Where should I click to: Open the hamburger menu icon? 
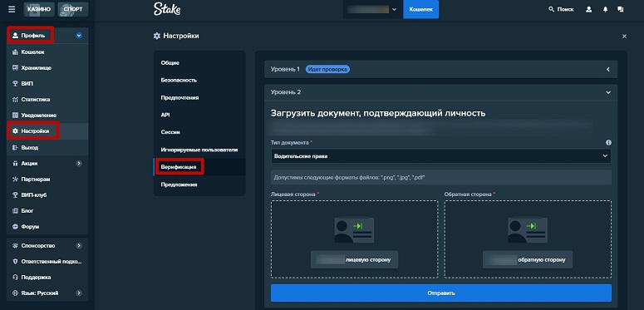click(11, 9)
